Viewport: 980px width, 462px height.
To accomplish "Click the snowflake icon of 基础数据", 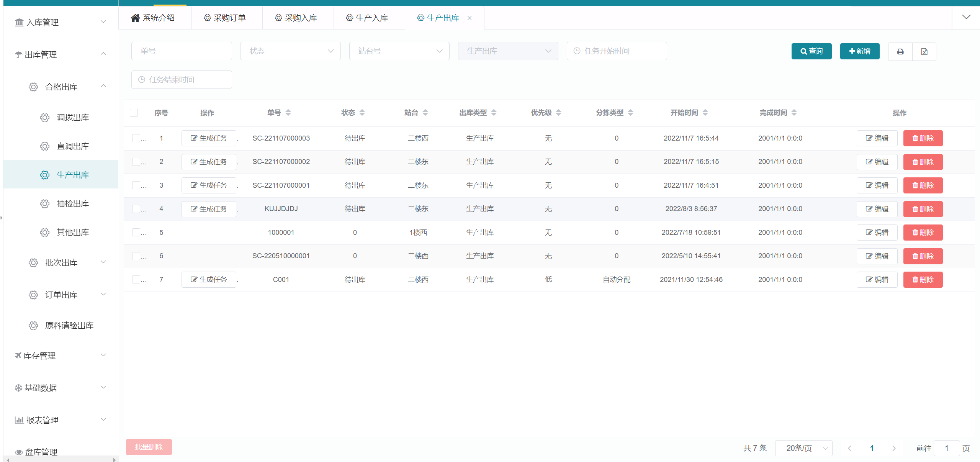I will (x=18, y=388).
